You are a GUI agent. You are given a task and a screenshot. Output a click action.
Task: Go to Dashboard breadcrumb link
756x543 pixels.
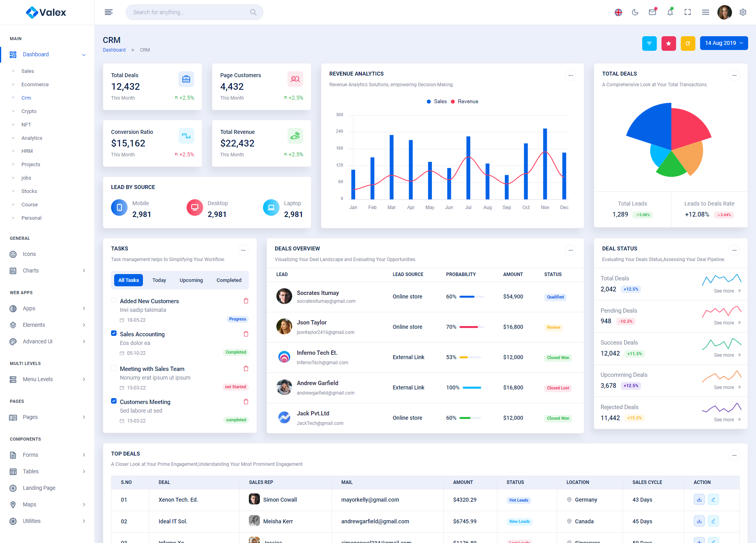(114, 50)
